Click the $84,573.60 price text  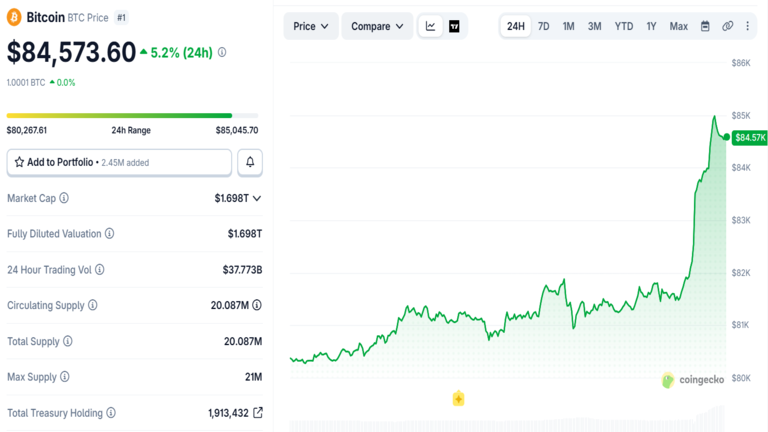(72, 52)
